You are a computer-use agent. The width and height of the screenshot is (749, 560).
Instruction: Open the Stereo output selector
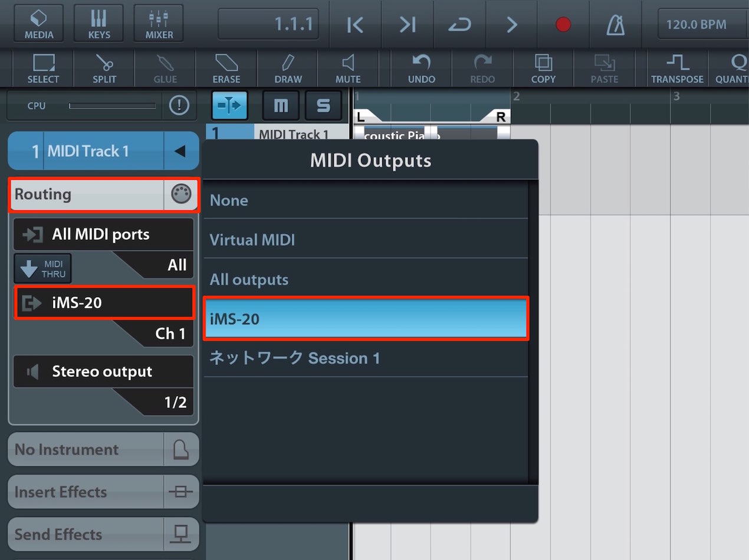[103, 371]
